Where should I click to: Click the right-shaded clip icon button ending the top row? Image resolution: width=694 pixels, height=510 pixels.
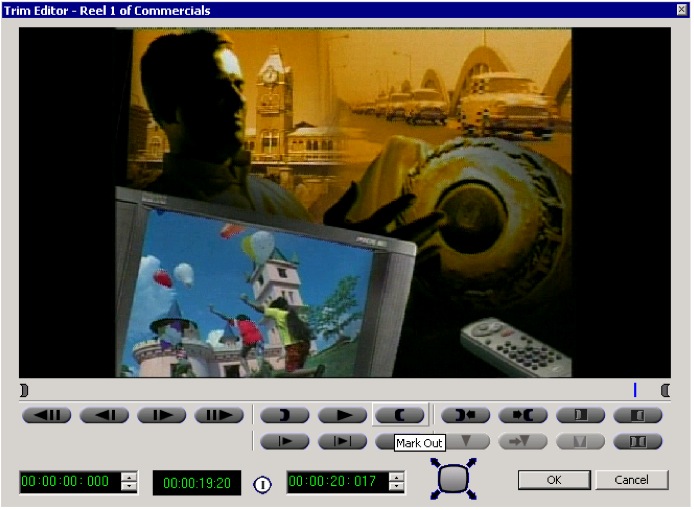click(x=638, y=415)
